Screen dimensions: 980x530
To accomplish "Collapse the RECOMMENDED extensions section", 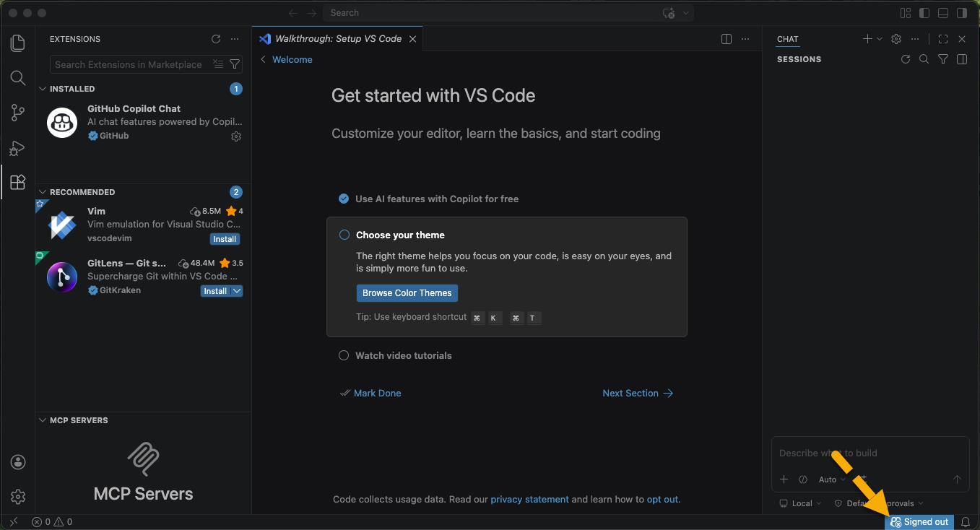I will [41, 191].
